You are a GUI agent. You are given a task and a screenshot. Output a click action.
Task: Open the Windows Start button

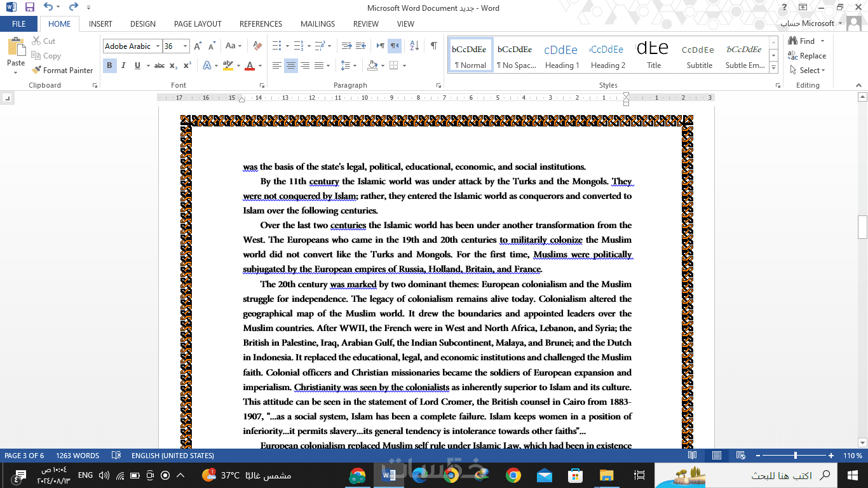tap(852, 475)
